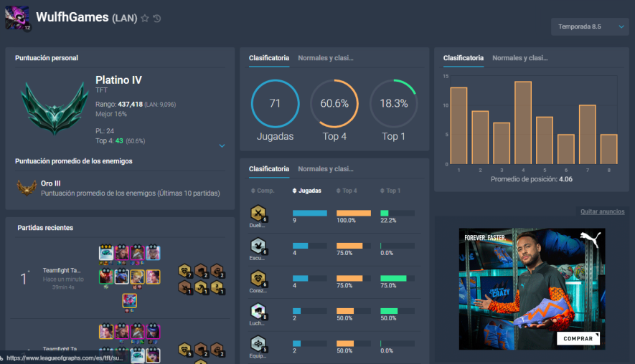Click the Partidas recientes heading

coord(45,228)
